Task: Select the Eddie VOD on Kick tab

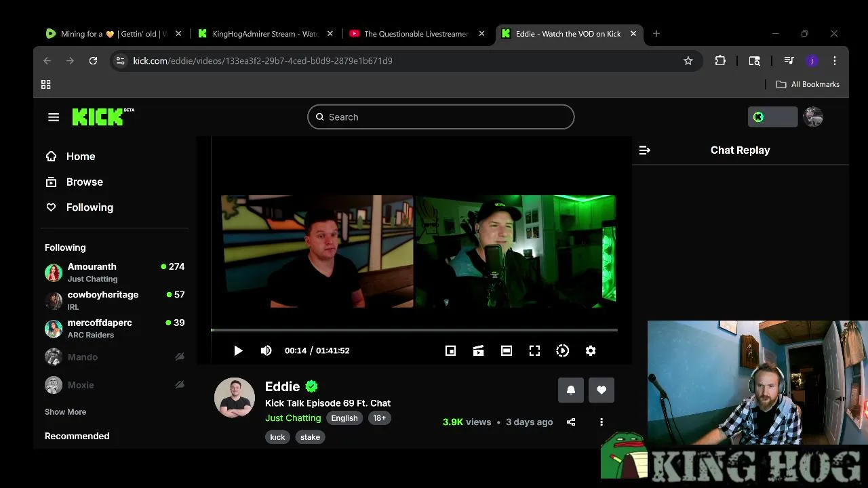Action: point(568,34)
